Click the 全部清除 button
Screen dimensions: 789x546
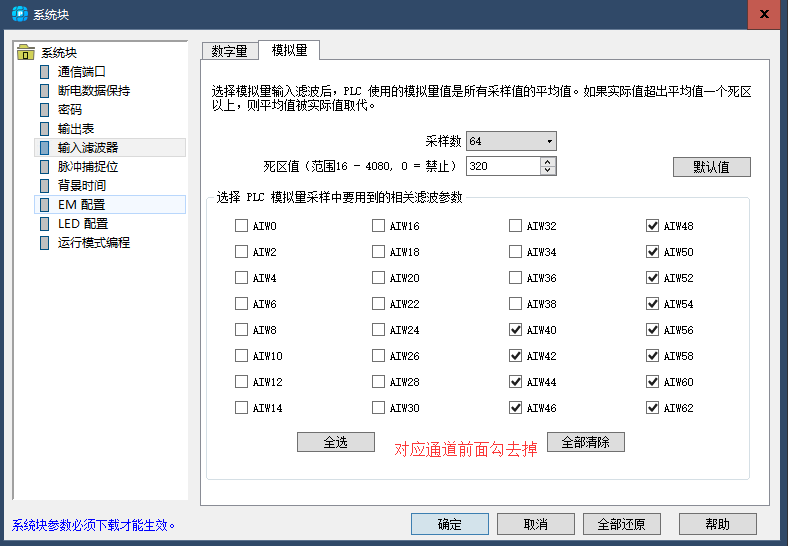click(586, 442)
